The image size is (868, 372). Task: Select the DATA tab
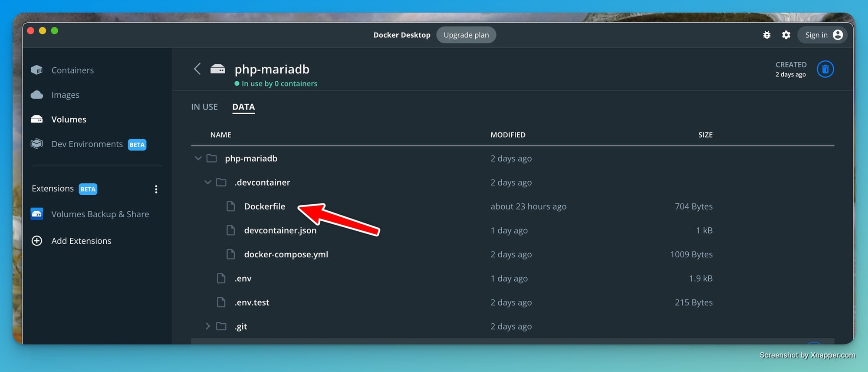click(x=243, y=107)
